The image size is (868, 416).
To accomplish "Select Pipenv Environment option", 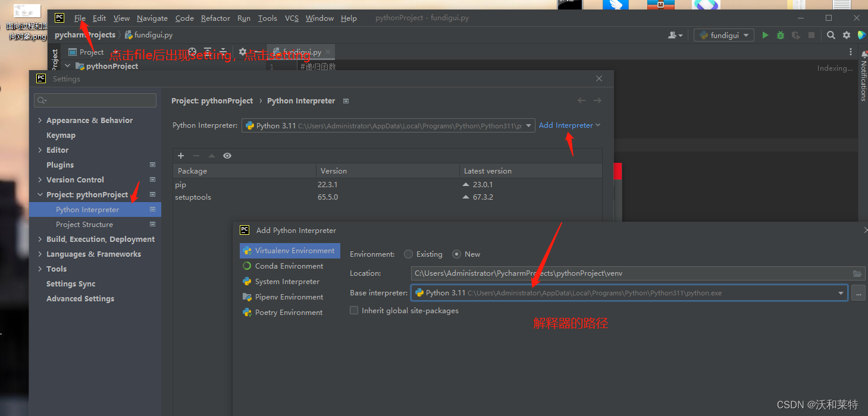I will (289, 297).
